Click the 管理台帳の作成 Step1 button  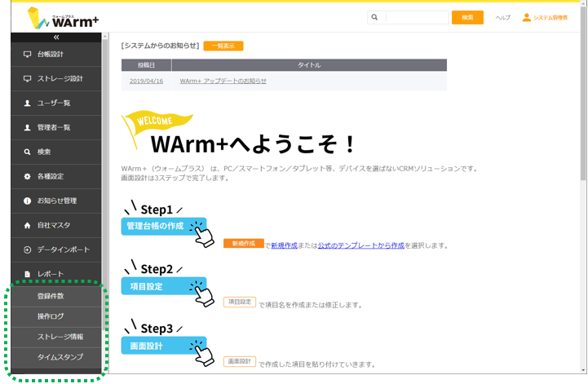[x=164, y=226]
